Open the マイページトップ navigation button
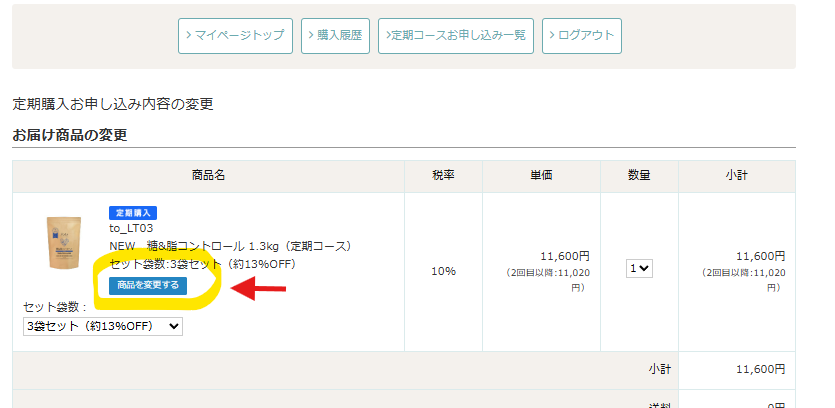835x408 pixels. point(236,35)
